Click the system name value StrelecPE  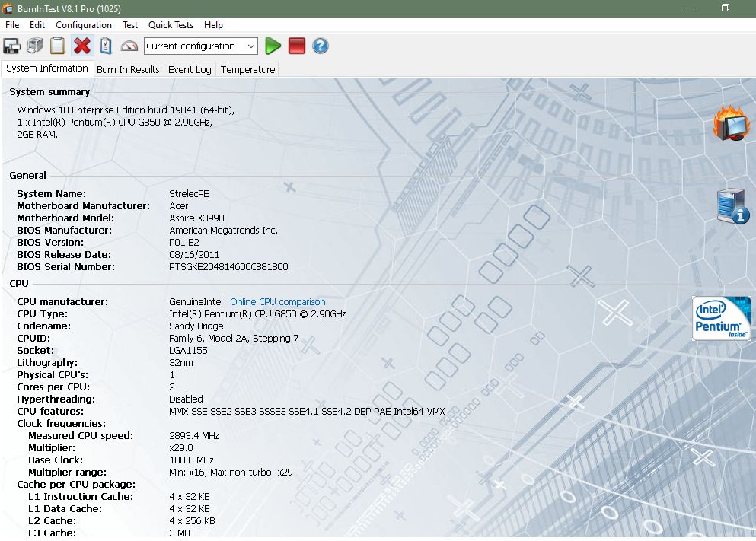pos(189,194)
